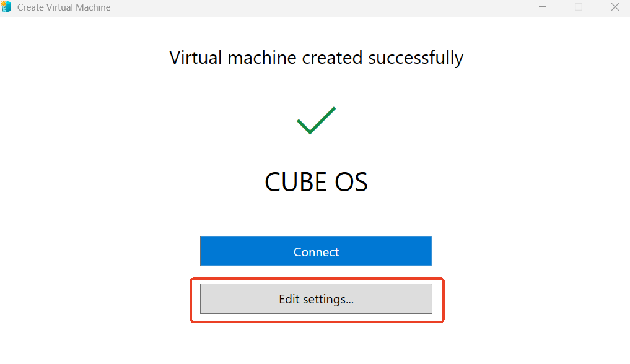The height and width of the screenshot is (364, 630).
Task: Click the word "created" in the heading
Action: point(333,58)
